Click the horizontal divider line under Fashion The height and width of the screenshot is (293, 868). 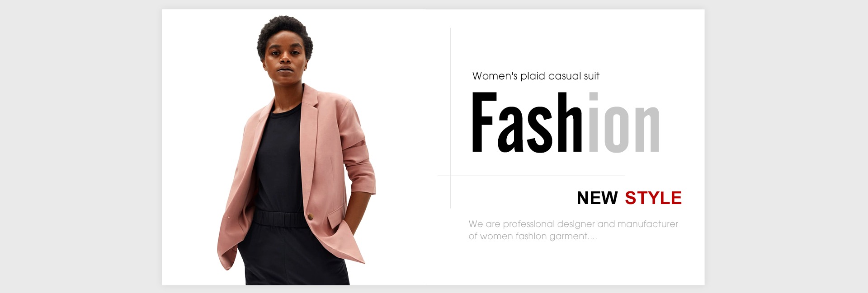point(531,176)
